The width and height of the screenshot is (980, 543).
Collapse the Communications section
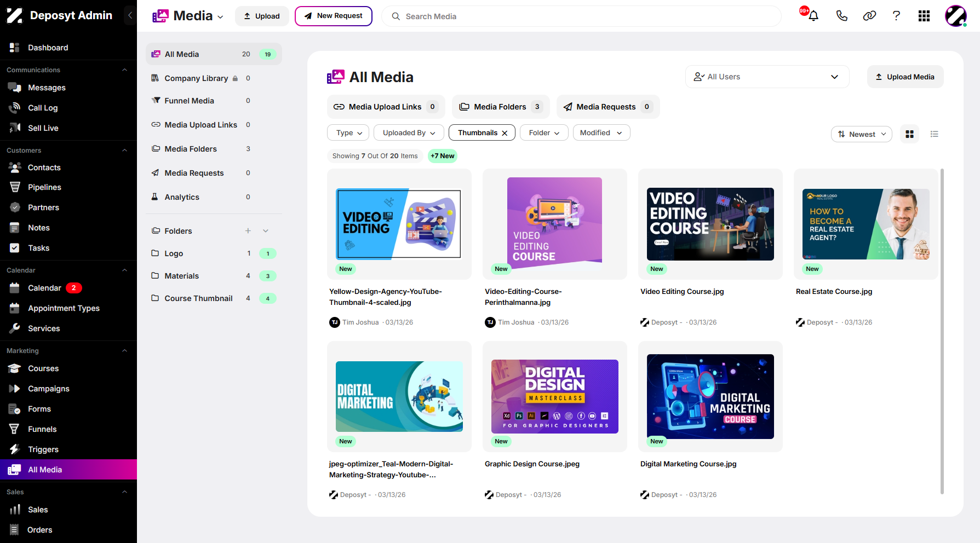click(x=124, y=70)
